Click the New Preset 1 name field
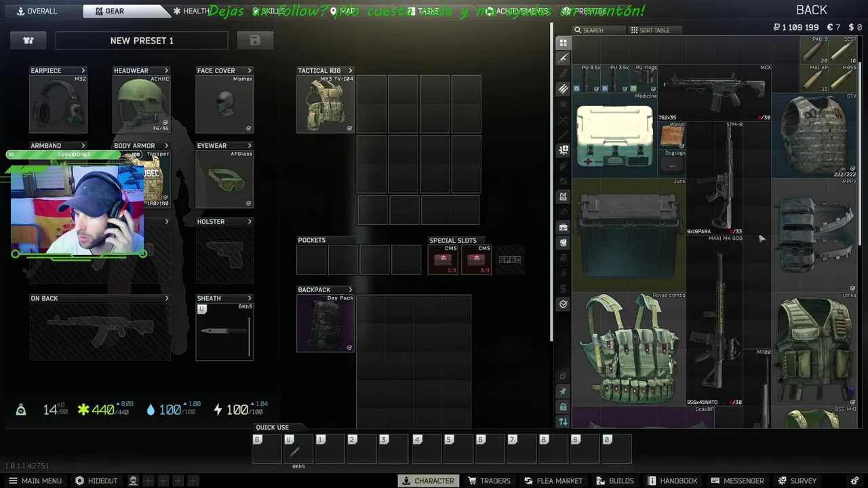 [142, 41]
